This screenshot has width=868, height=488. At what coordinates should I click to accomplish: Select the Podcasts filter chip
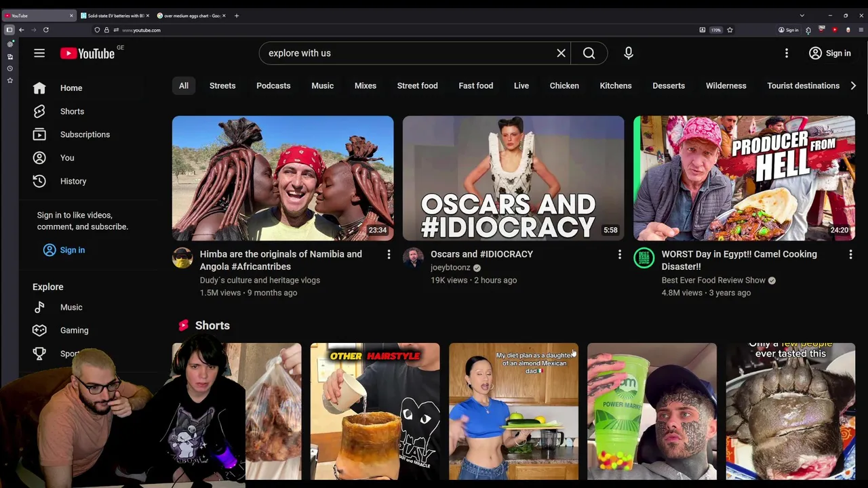point(273,85)
